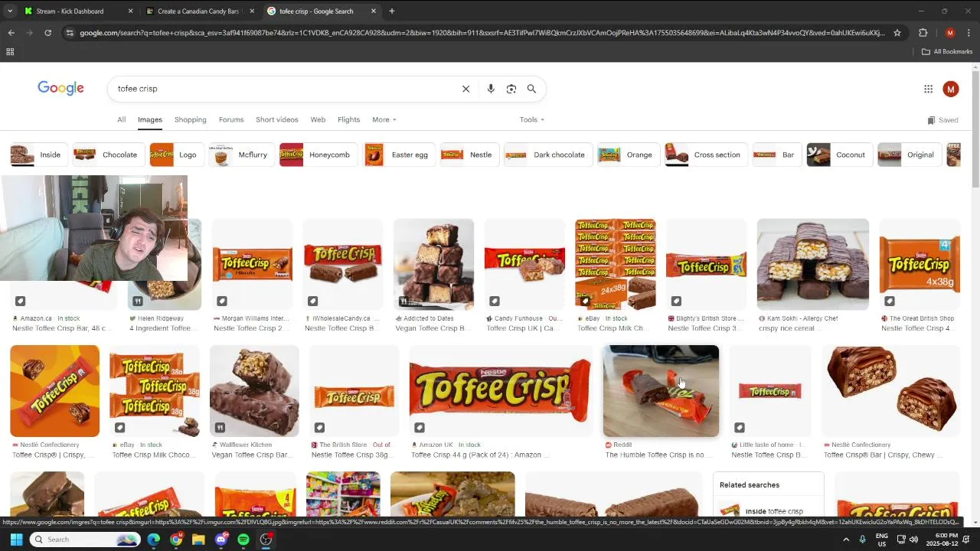
Task: Open the Saved collections link
Action: [x=942, y=120]
